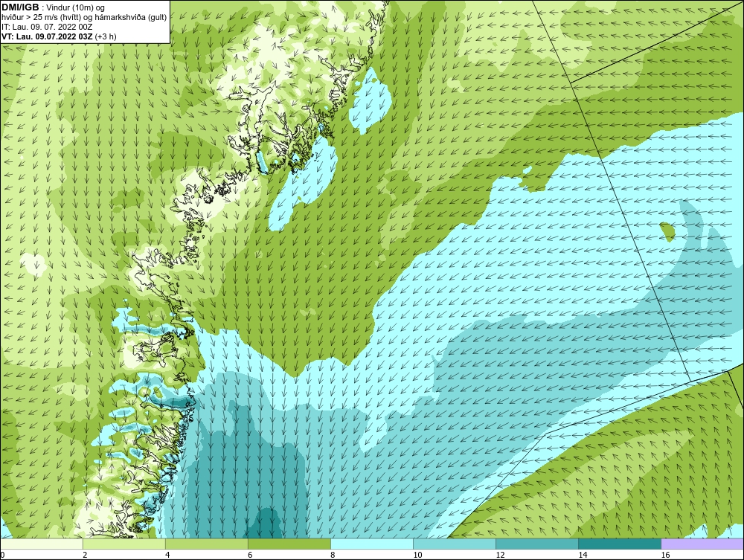Image resolution: width=744 pixels, height=560 pixels.
Task: Click the 14–16 m/s dark teal swatch
Action: click(620, 544)
